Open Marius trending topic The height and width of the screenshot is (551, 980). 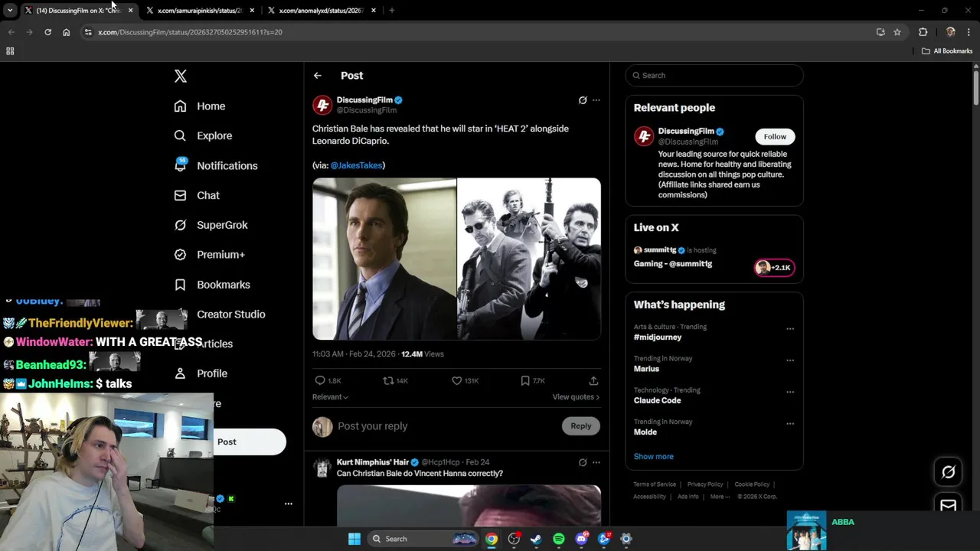[646, 369]
